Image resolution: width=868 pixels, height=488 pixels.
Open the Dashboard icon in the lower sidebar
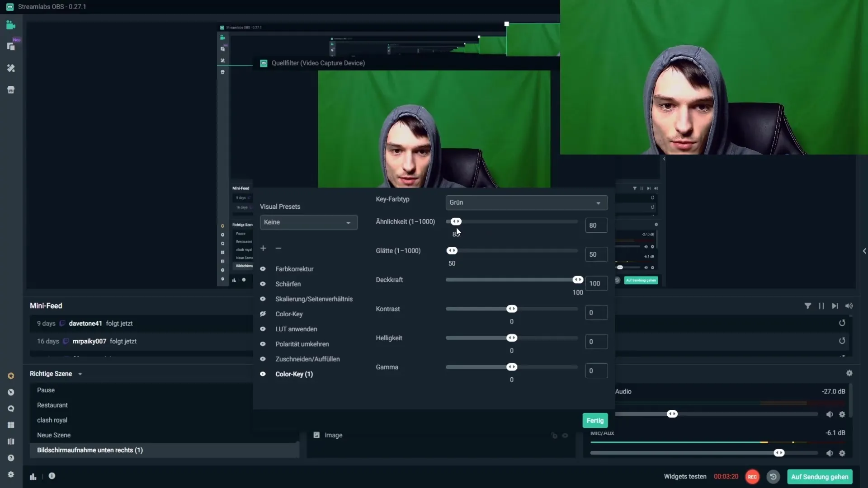pos(11,392)
